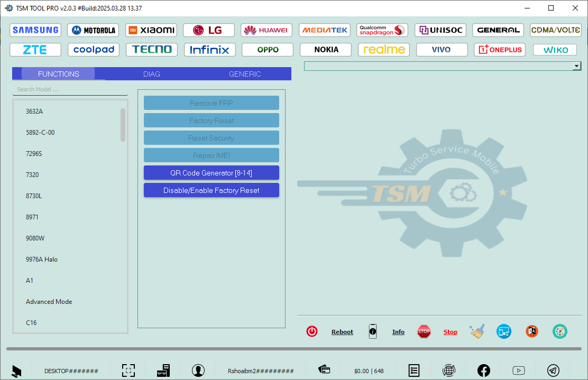
Task: Choose the Xiaomi brand button
Action: tap(151, 30)
